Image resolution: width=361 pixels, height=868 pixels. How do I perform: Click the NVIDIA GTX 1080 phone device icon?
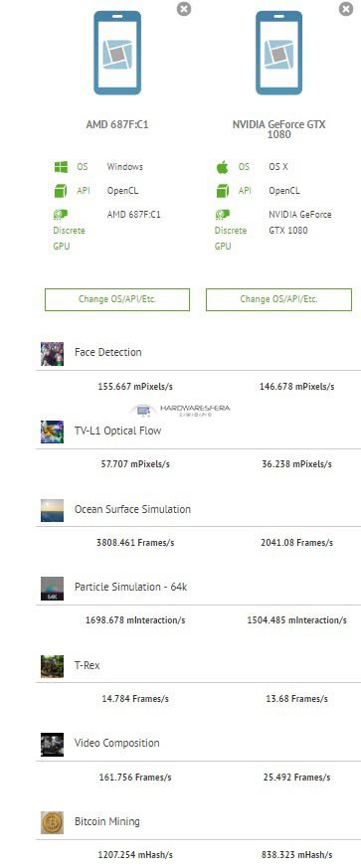(x=279, y=53)
